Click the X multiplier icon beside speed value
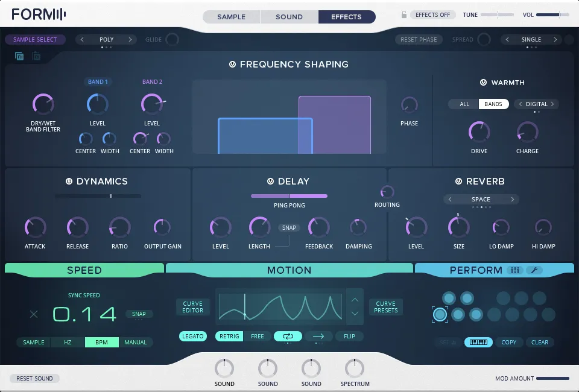The height and width of the screenshot is (392, 579). pyautogui.click(x=34, y=314)
